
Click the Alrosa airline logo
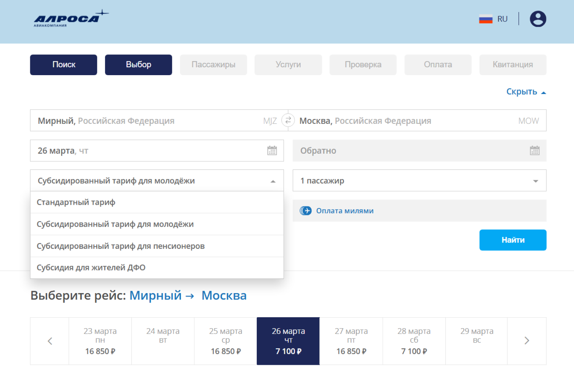click(70, 19)
